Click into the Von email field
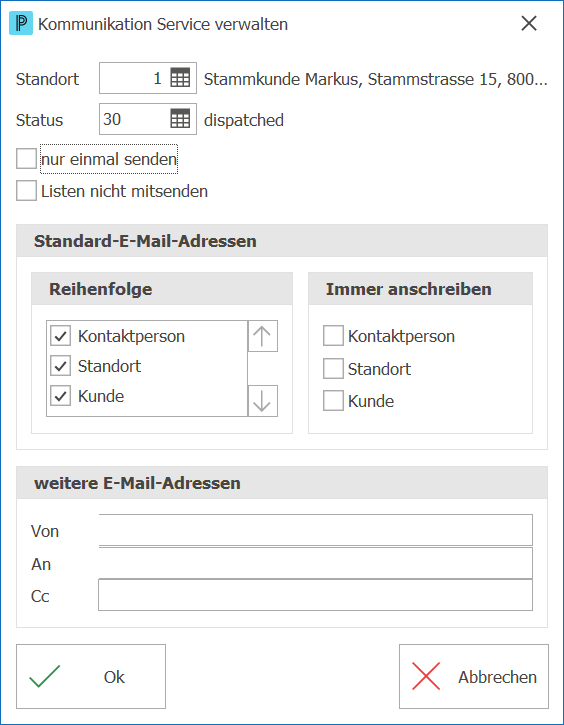 tap(315, 530)
